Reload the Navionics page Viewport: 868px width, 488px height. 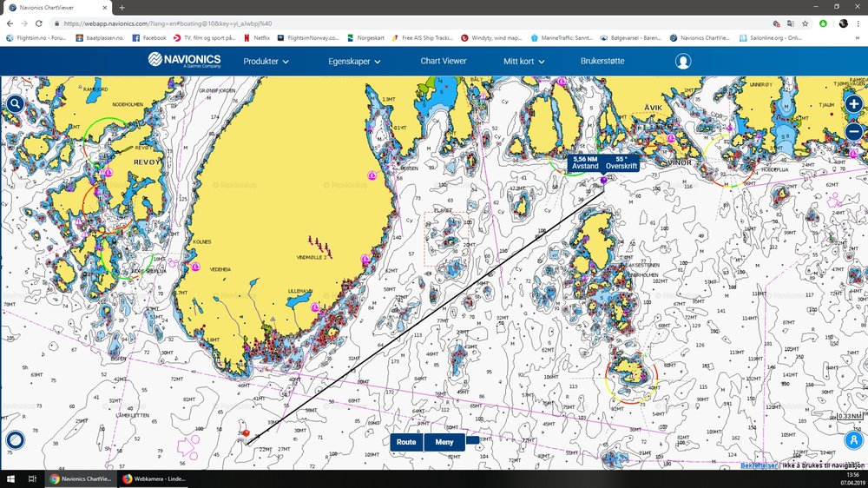[39, 23]
